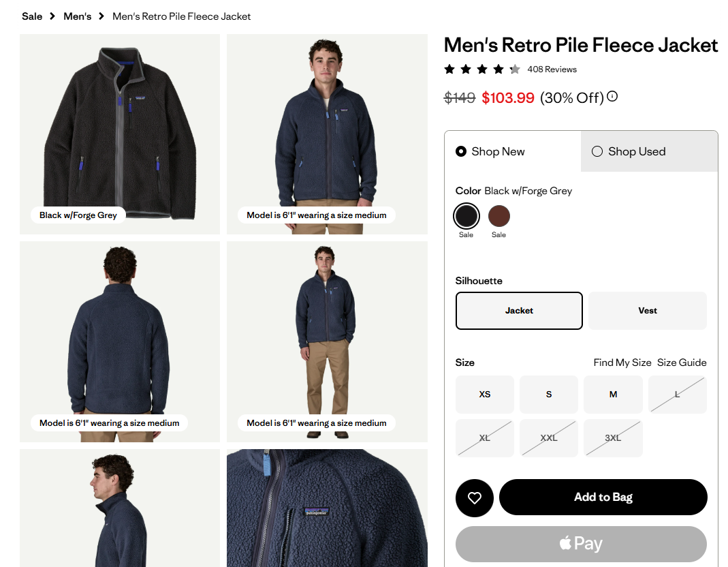Pick the brown color swatch
The image size is (728, 567).
click(499, 217)
